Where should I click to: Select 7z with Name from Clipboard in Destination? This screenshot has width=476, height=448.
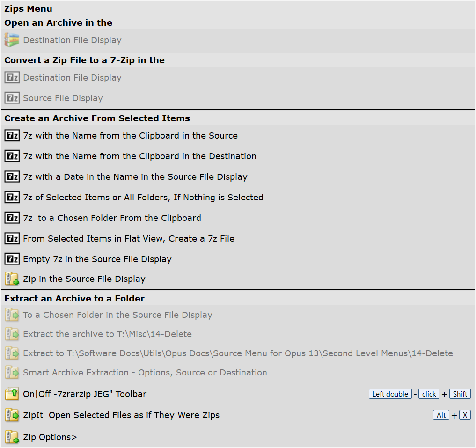pos(139,156)
